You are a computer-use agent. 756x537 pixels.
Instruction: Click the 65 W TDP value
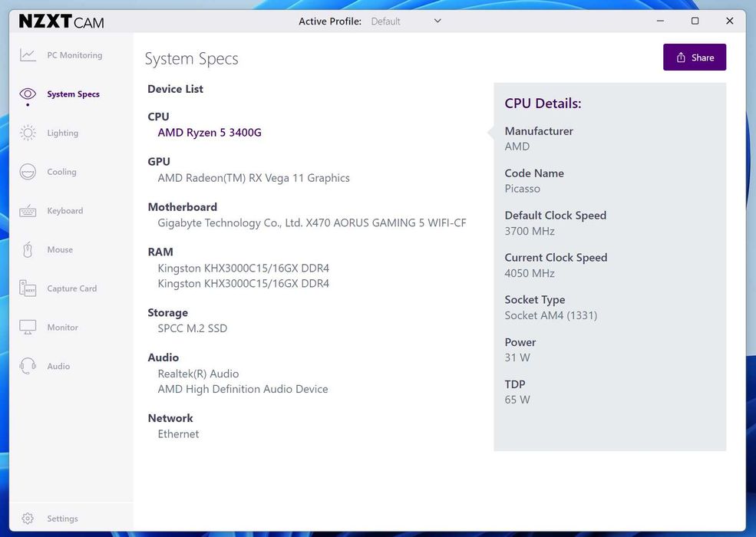point(517,400)
